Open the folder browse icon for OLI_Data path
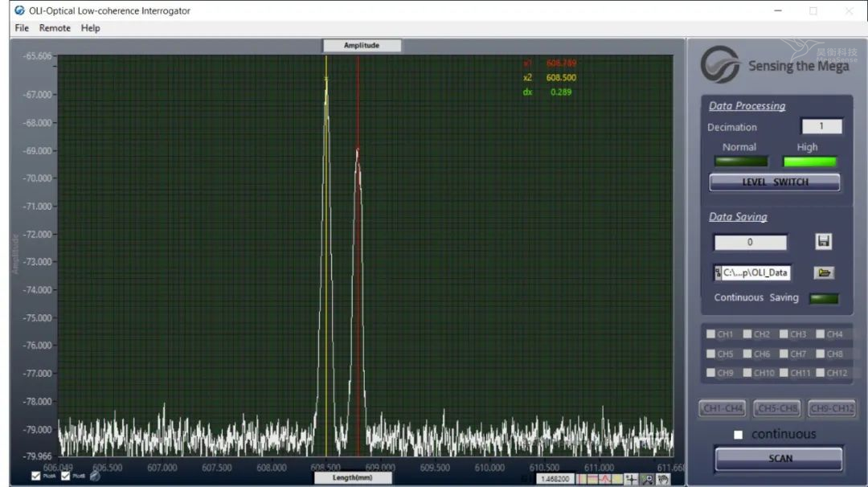 824,272
